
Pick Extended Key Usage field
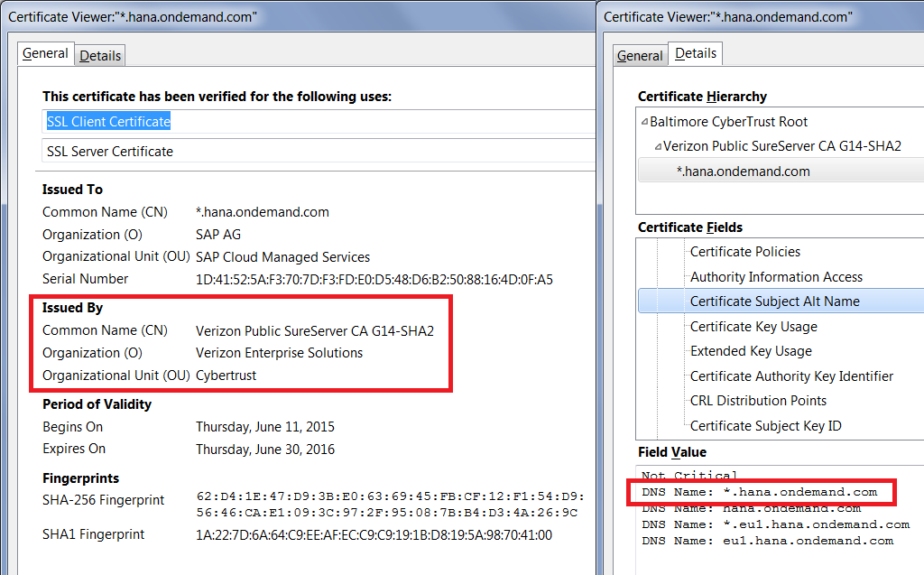click(751, 351)
